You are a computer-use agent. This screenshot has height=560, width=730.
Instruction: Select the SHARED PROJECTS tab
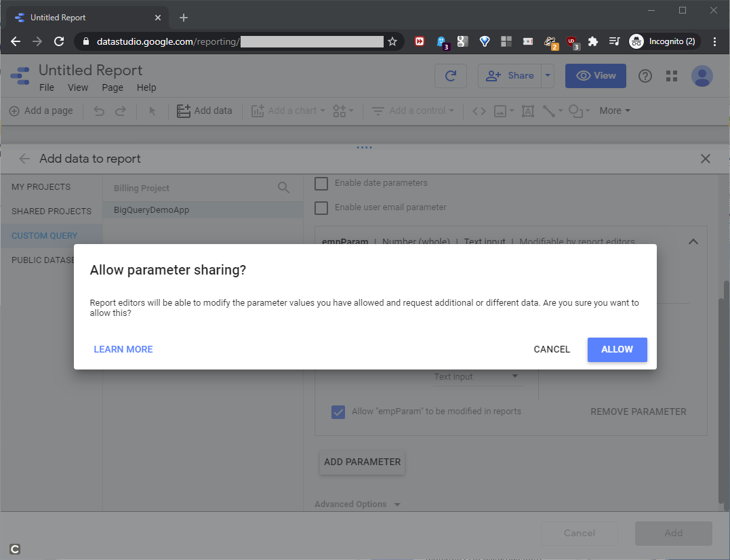pos(52,212)
